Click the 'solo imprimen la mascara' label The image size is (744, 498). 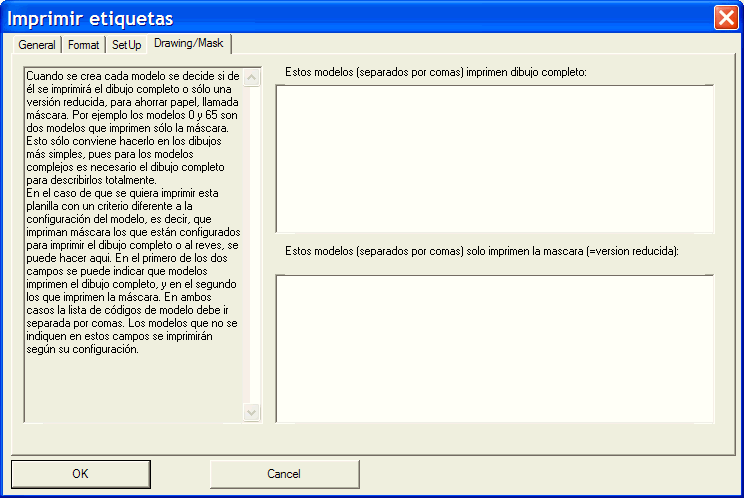(x=482, y=250)
